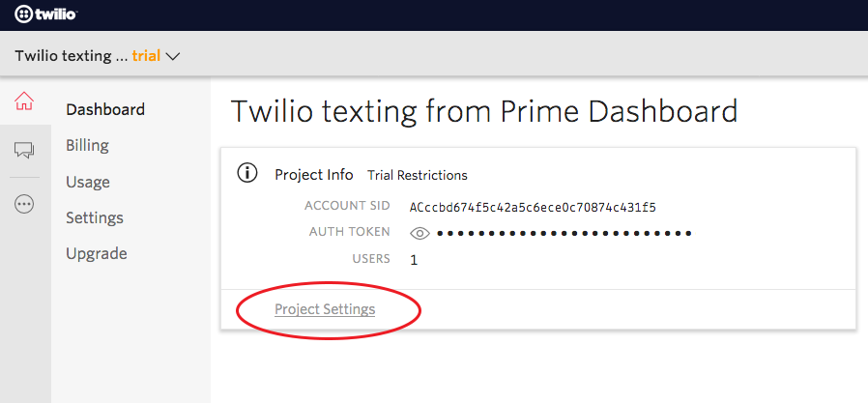Click the masked auth token dots
868x403 pixels.
click(x=564, y=233)
